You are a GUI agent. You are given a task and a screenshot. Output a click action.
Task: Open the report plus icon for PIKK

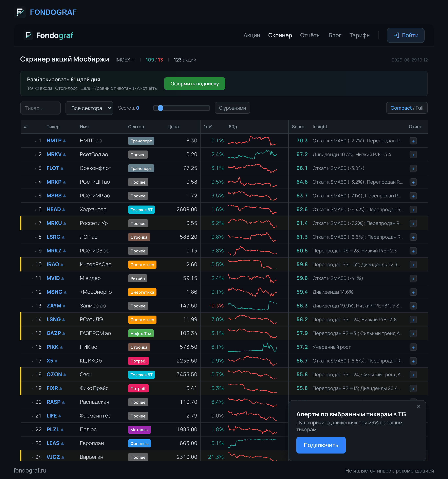click(413, 347)
